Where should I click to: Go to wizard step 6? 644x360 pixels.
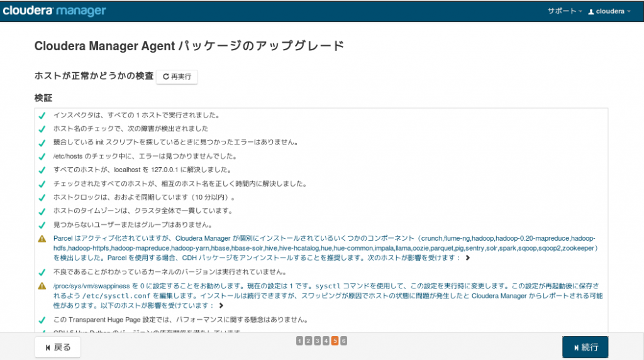tap(344, 341)
